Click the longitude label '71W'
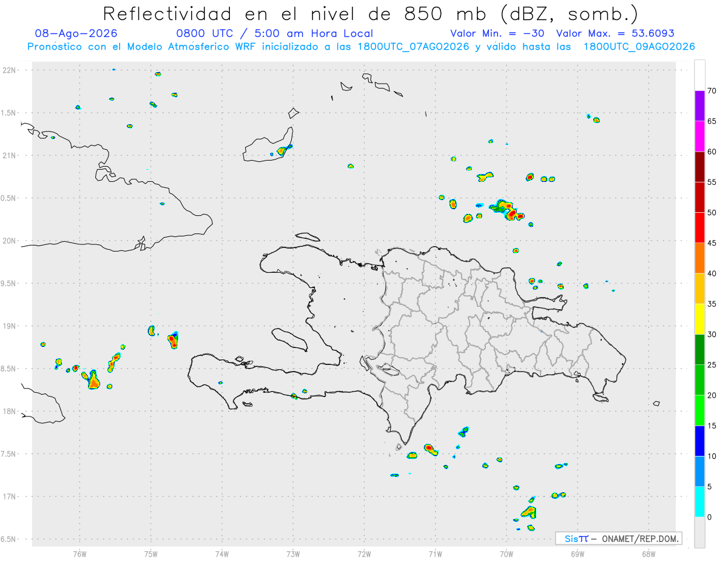The image size is (728, 562). click(x=435, y=554)
